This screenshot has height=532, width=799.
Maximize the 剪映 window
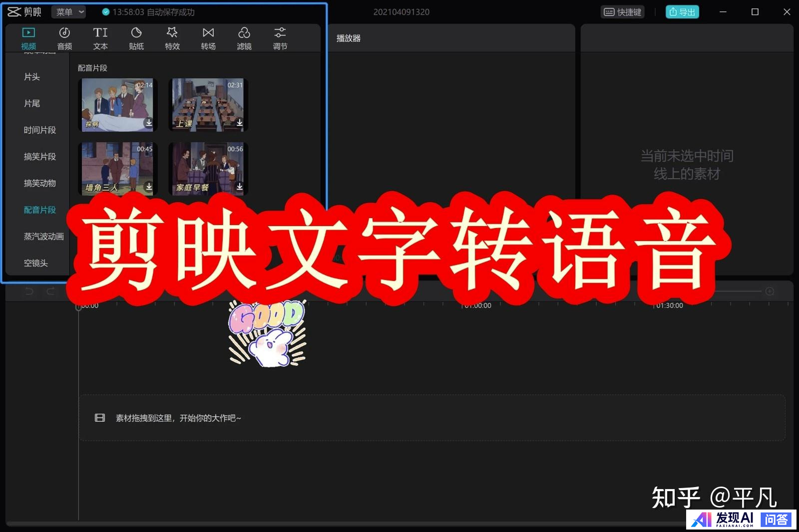click(755, 12)
